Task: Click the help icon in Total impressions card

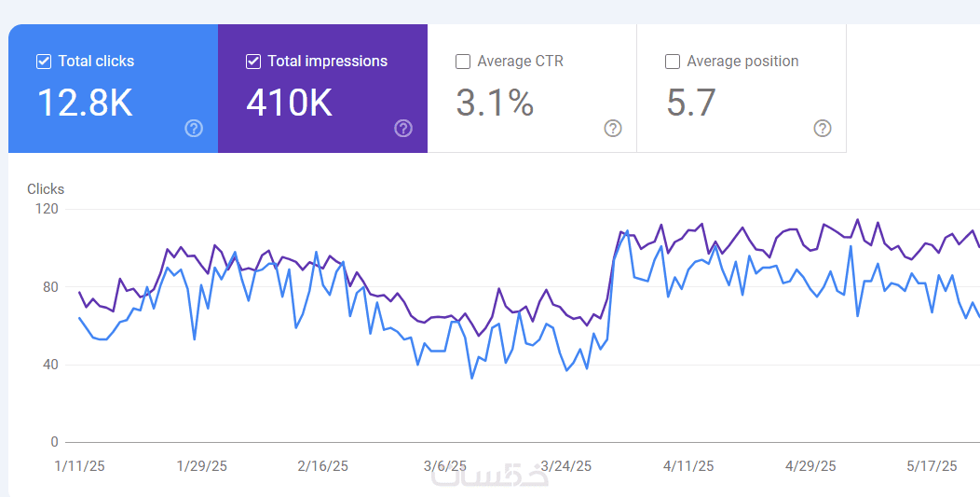Action: (403, 129)
